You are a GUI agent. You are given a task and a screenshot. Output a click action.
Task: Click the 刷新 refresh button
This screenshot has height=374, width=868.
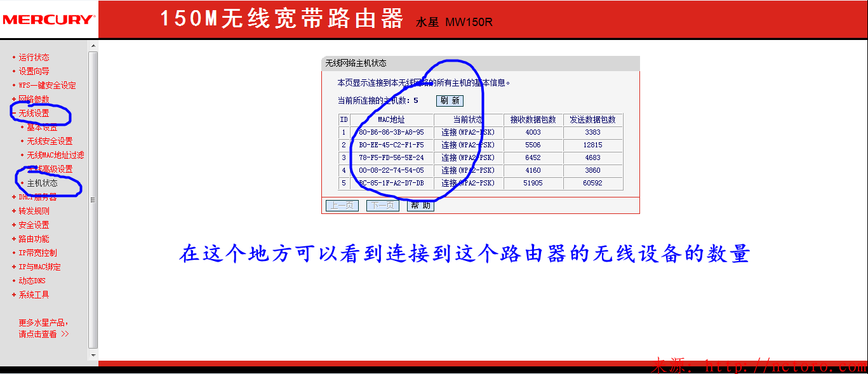pyautogui.click(x=450, y=100)
